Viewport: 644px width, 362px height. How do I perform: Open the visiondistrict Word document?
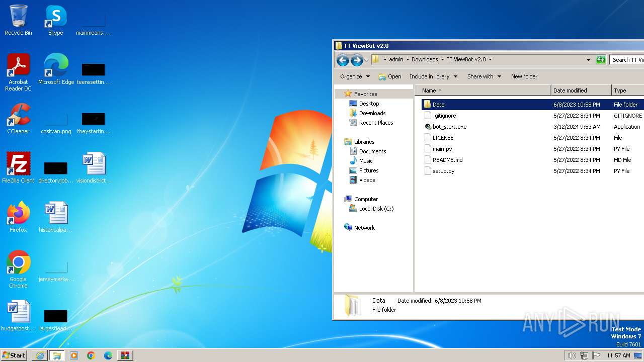pos(94,168)
